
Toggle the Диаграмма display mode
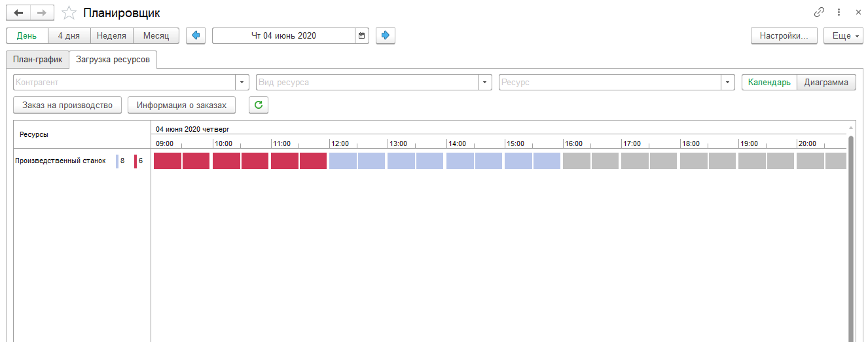coord(826,83)
